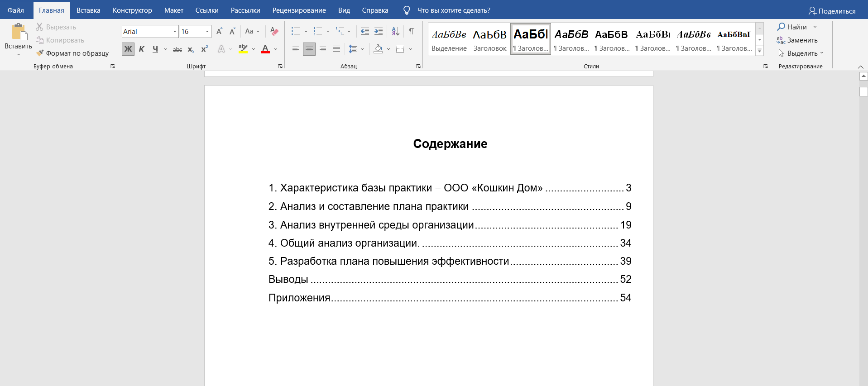The image size is (868, 386).
Task: Toggle Italic (К) formatting
Action: click(141, 49)
